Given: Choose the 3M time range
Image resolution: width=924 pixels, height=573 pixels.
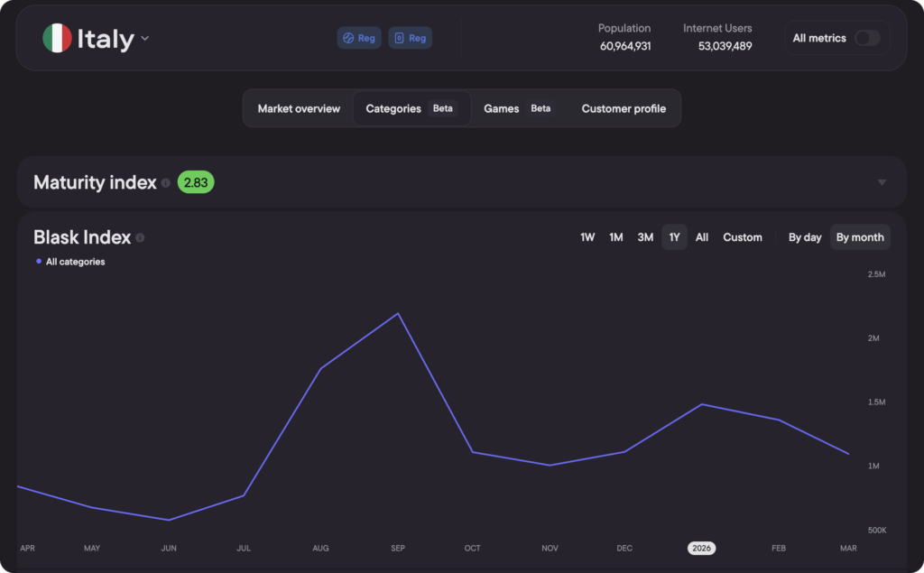Looking at the screenshot, I should [x=645, y=237].
